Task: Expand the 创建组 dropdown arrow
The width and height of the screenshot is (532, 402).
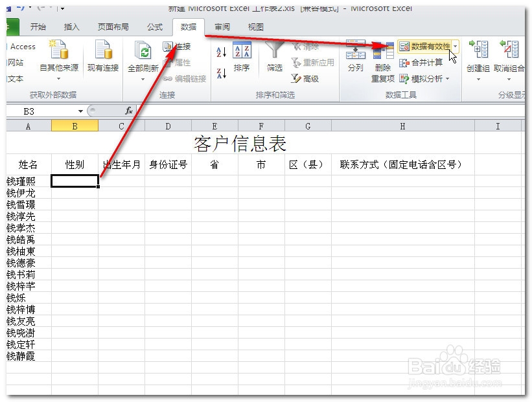Action: pos(478,80)
